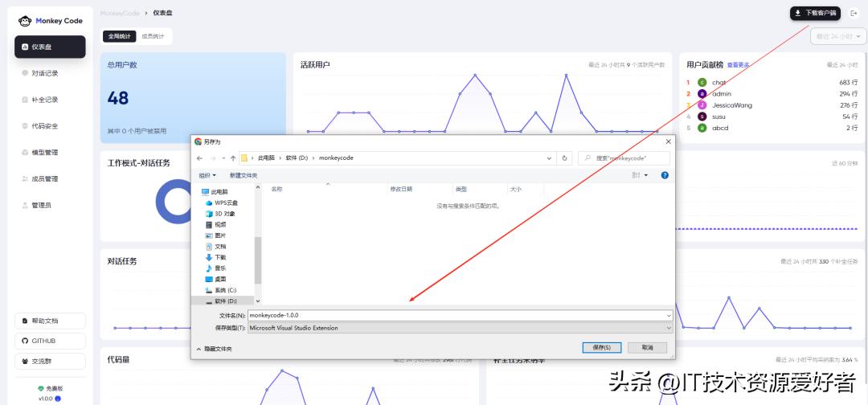The height and width of the screenshot is (405, 868).
Task: Click the blue help icon in dialog
Action: (x=665, y=175)
